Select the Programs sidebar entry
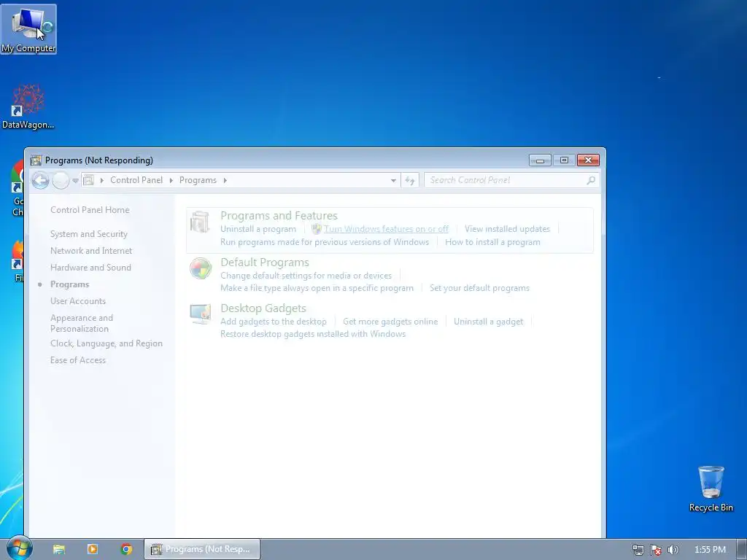Image resolution: width=747 pixels, height=560 pixels. 69,284
